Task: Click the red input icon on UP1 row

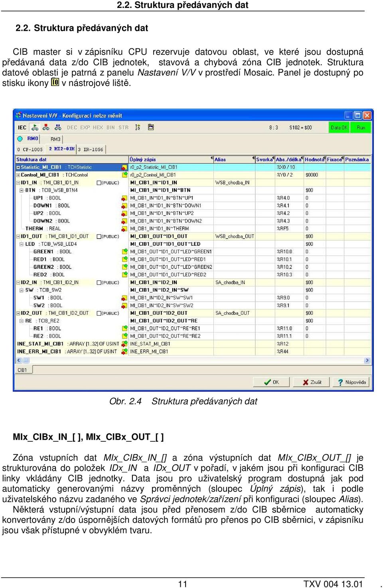Action: 124,198
